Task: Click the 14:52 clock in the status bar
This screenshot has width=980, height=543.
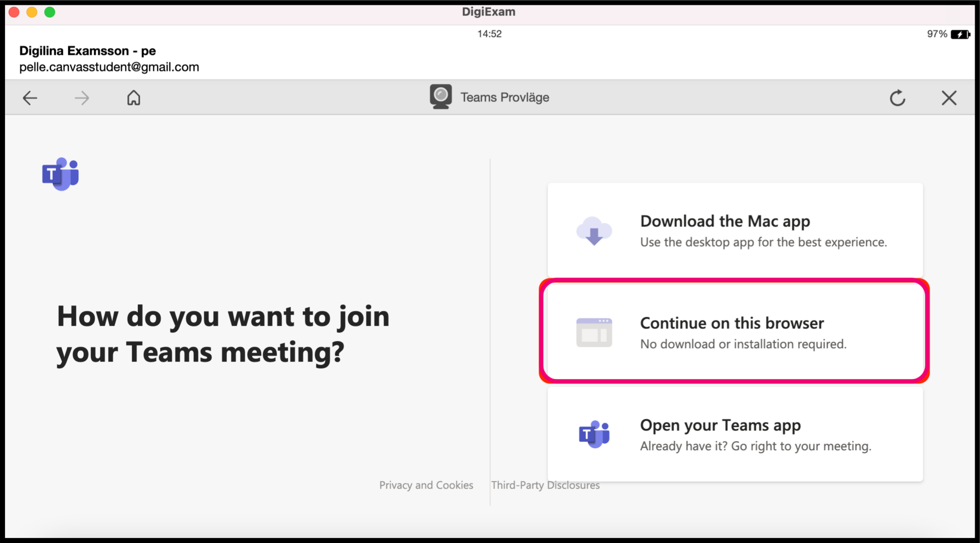Action: click(489, 34)
